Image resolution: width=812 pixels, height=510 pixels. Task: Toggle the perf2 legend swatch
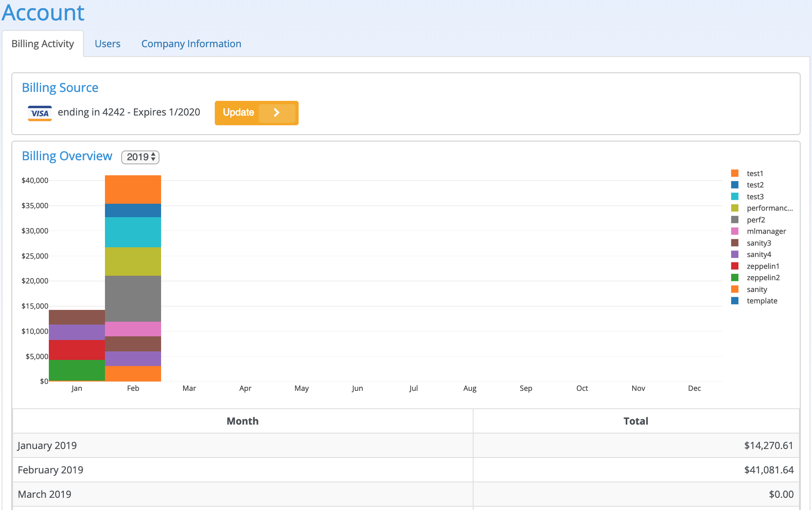735,220
